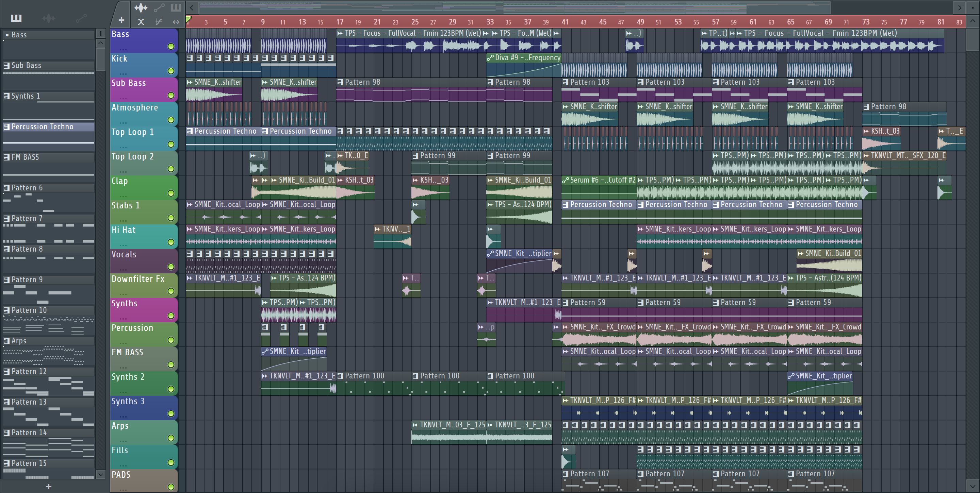The image size is (980, 493).
Task: Click the picker scrollbar up arrow
Action: click(101, 43)
